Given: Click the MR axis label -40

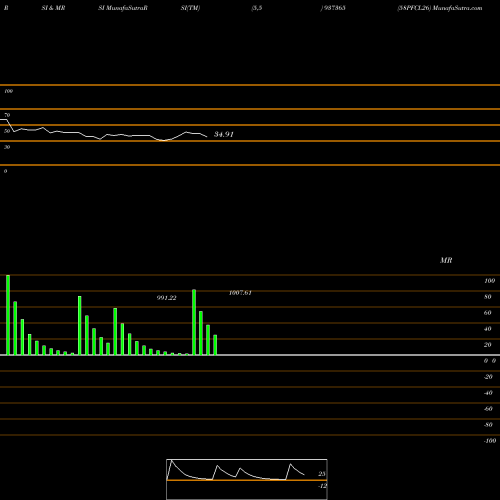Looking at the screenshot, I should [488, 393].
